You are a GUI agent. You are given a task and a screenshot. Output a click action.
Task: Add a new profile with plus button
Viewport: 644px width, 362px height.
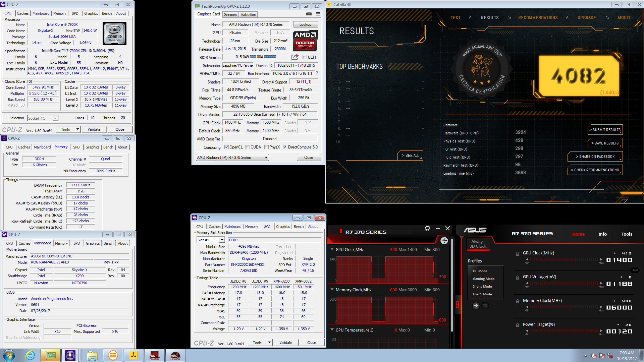[476, 305]
